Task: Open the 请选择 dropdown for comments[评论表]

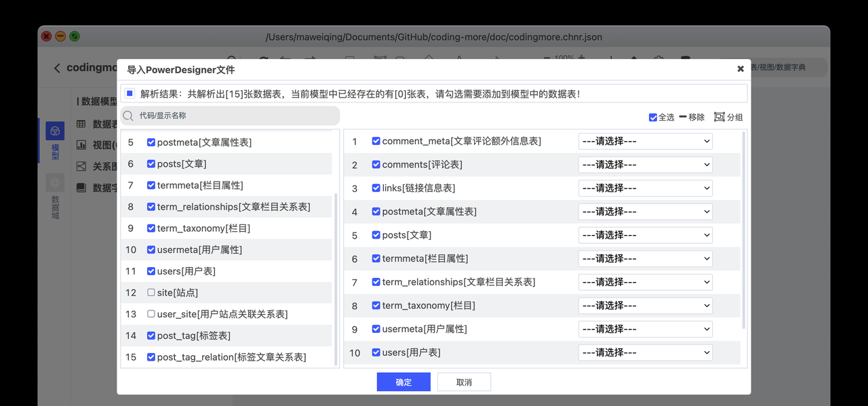Action: (x=645, y=164)
